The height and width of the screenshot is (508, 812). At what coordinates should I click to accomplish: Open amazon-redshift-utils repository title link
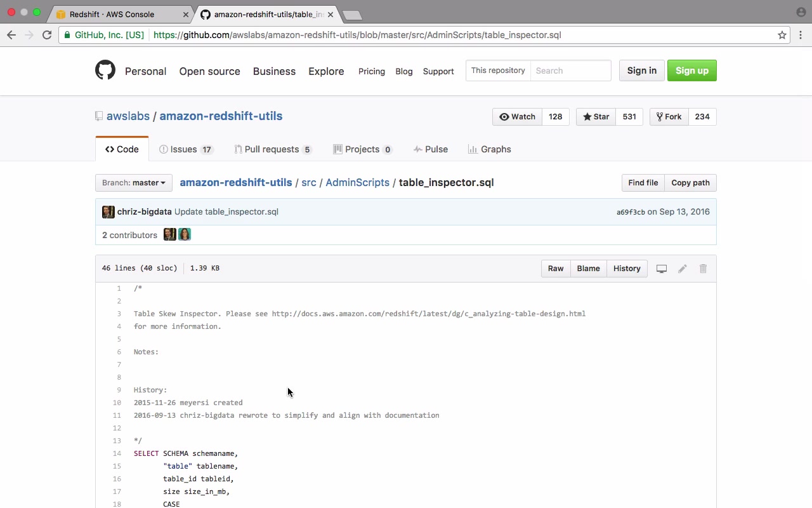coord(221,116)
